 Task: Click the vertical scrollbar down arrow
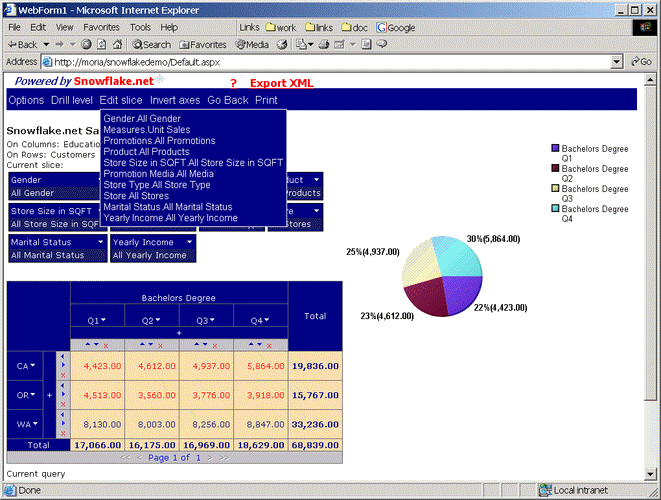point(650,474)
